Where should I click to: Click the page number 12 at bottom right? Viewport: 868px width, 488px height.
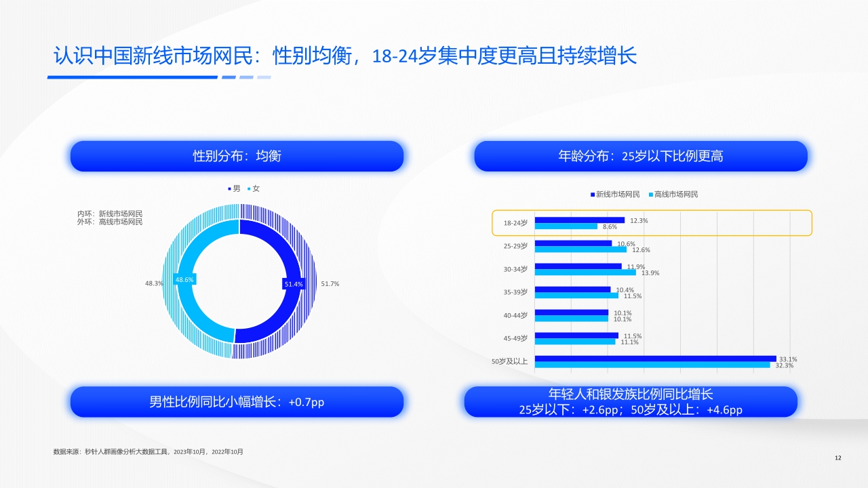(x=837, y=459)
